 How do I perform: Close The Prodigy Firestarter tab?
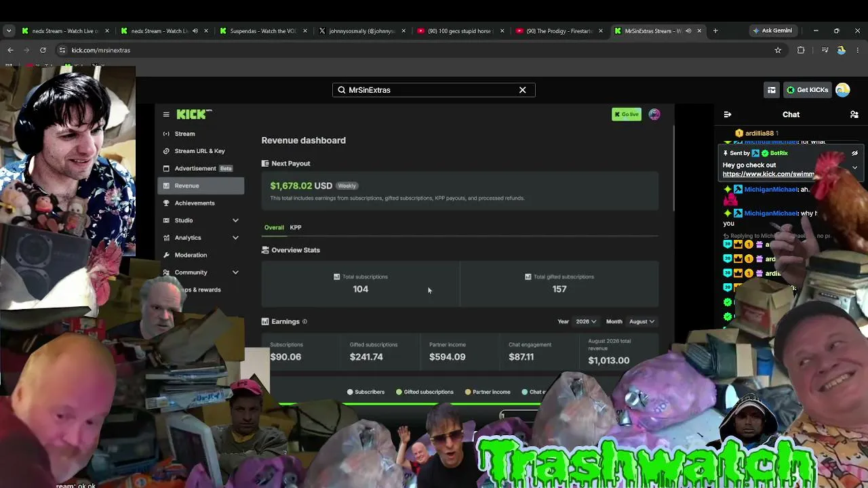[601, 30]
